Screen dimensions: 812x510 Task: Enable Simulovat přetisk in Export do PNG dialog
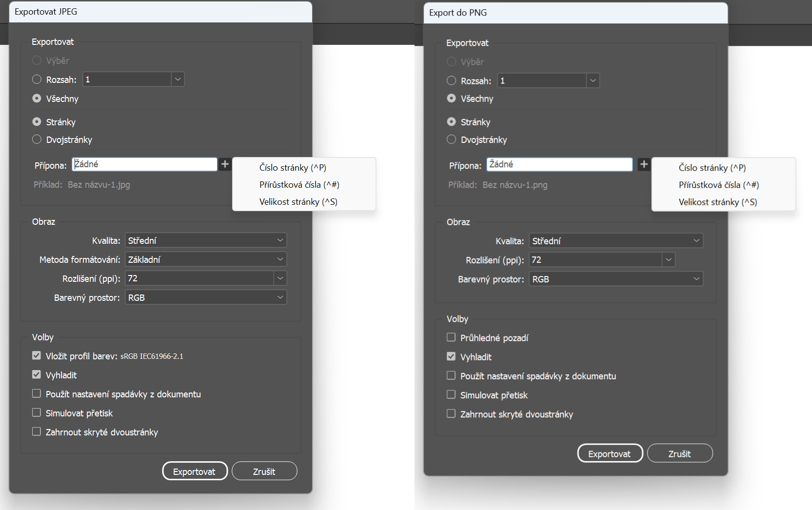tap(451, 394)
